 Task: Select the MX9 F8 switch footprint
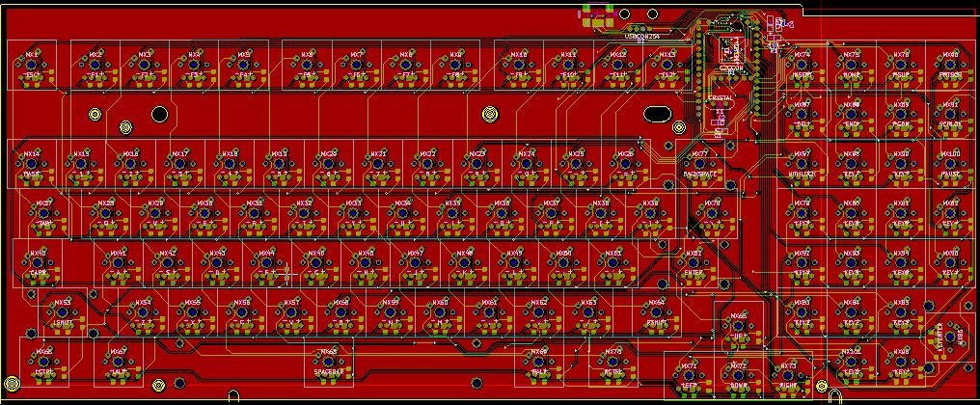[x=455, y=66]
